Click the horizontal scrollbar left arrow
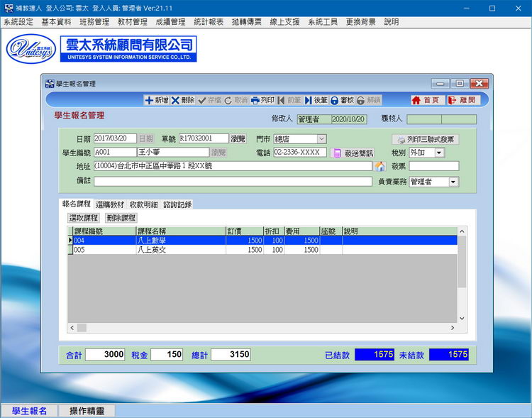The height and width of the screenshot is (418, 532). point(72,328)
